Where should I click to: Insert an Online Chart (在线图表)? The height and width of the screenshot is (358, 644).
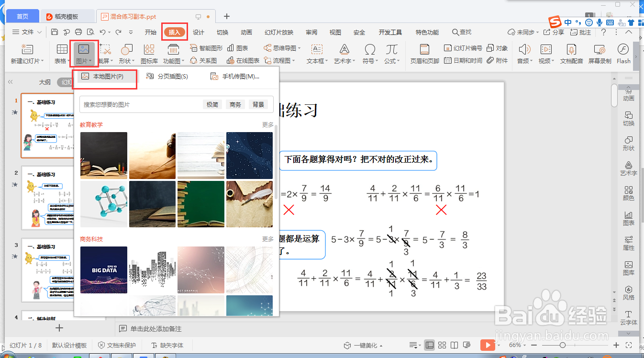(243, 60)
